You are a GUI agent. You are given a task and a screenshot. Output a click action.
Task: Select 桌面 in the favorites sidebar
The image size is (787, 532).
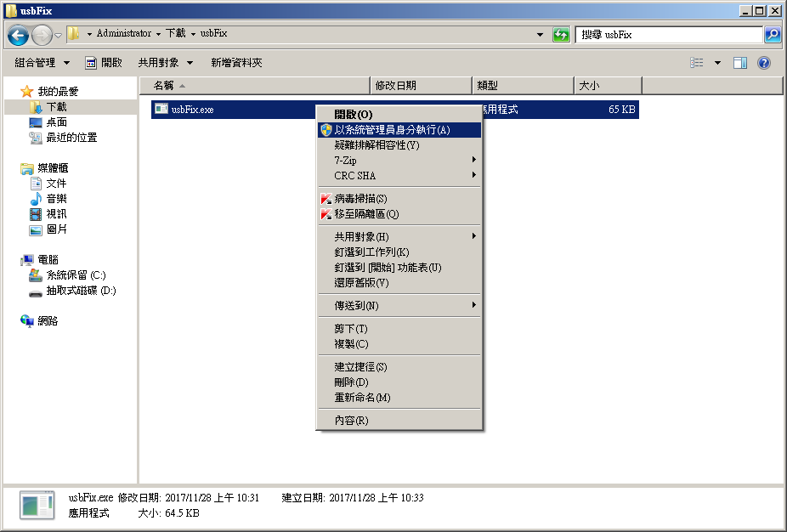point(56,122)
